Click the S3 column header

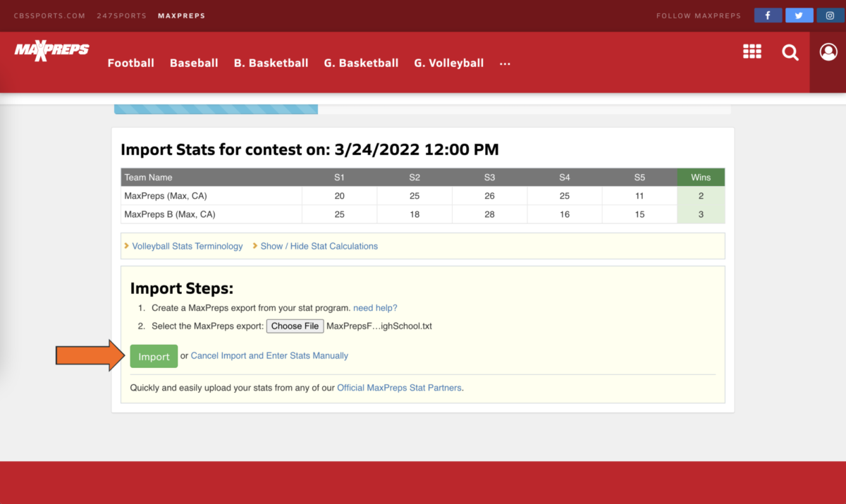[x=489, y=178]
